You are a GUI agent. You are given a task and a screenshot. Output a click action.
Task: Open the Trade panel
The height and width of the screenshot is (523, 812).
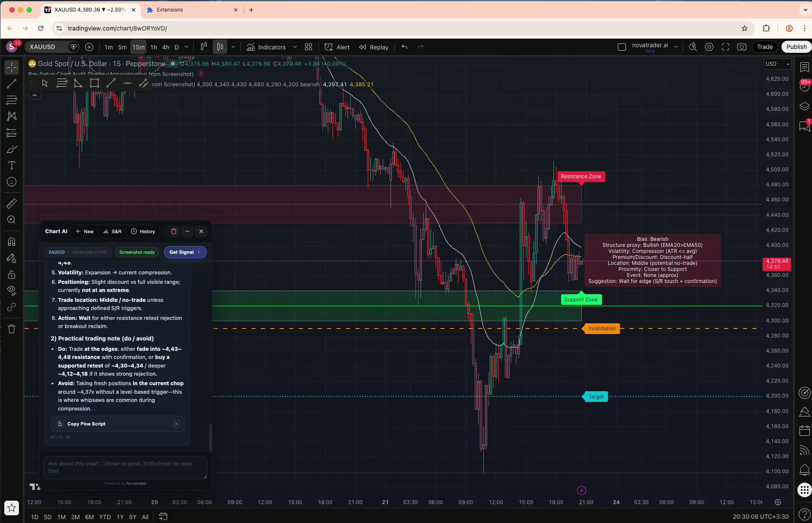coord(765,47)
